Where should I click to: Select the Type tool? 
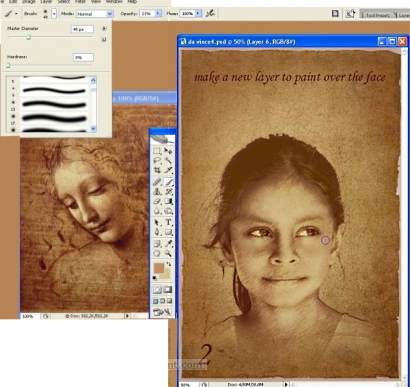(168, 222)
